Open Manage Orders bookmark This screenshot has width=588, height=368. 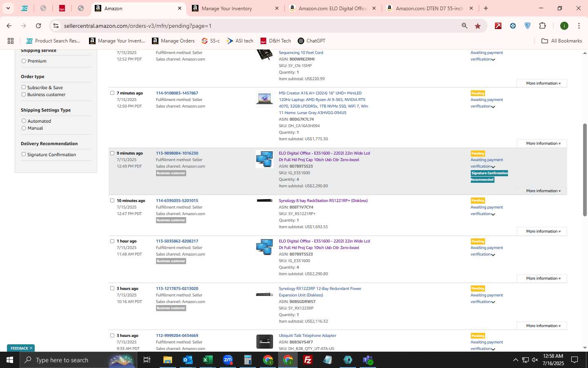174,41
